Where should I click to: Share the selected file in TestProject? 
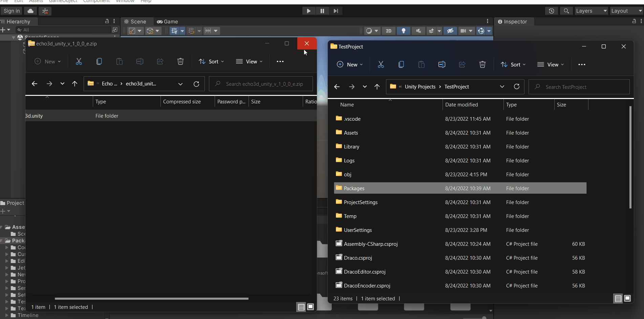[x=462, y=64]
